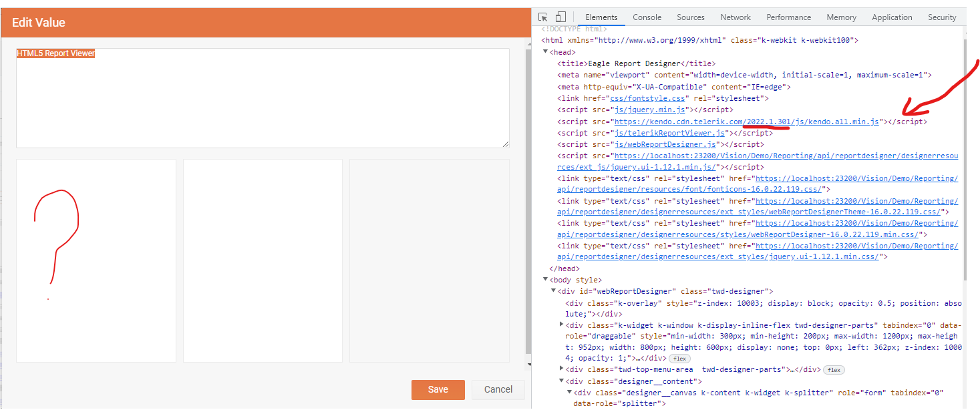The image size is (980, 414).
Task: Expand the k-widget k-window div node
Action: coord(561,325)
